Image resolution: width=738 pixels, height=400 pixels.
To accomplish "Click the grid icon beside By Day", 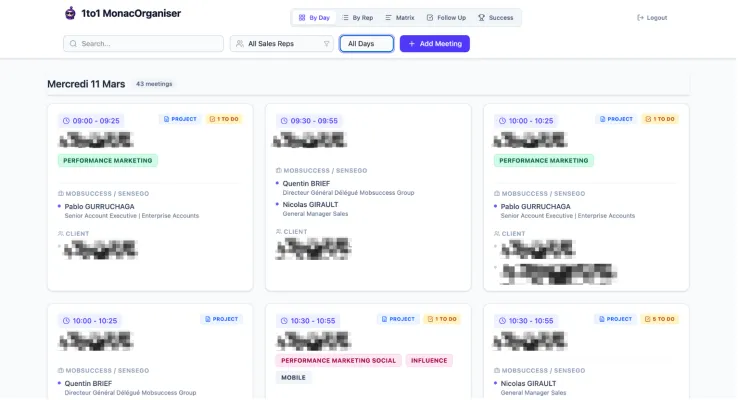I will [x=302, y=18].
